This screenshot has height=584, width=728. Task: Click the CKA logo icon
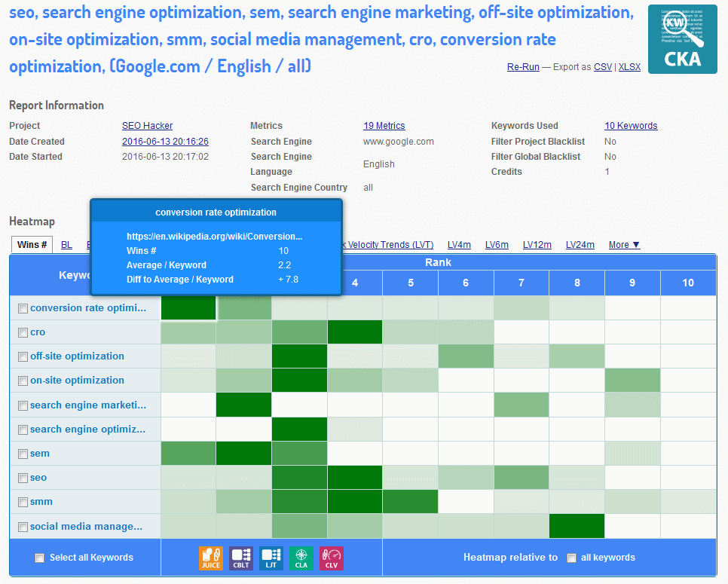pos(683,39)
